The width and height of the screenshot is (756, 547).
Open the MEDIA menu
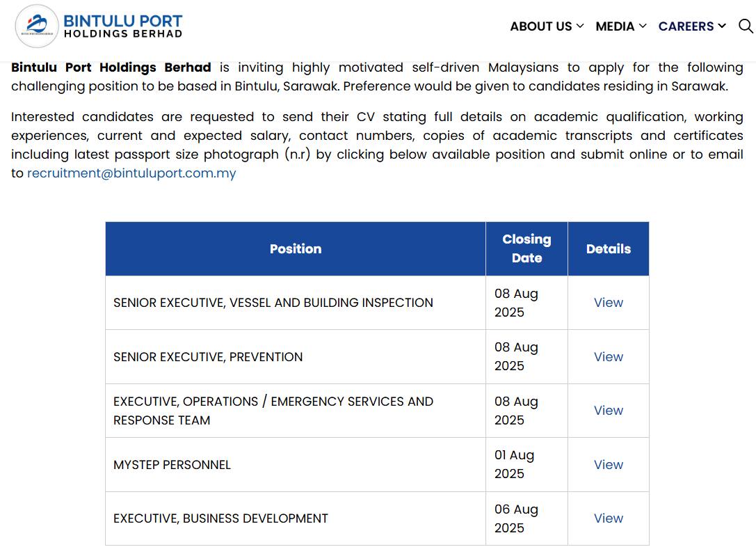pos(615,26)
